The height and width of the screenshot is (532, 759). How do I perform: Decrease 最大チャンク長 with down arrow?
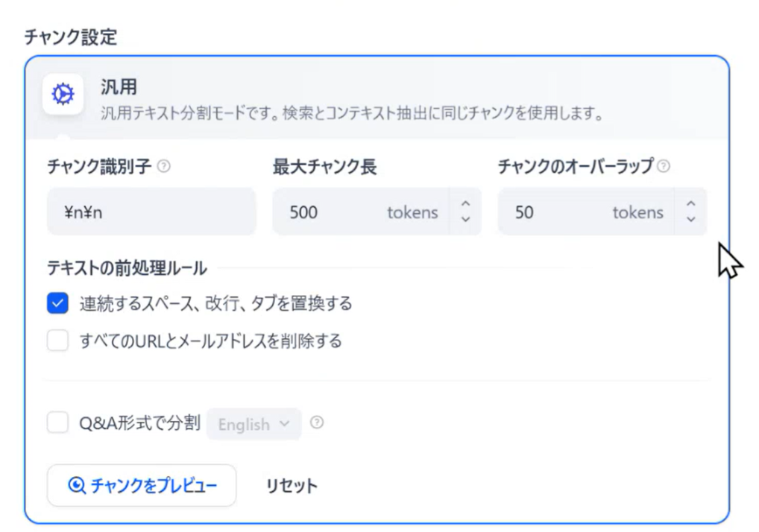466,220
